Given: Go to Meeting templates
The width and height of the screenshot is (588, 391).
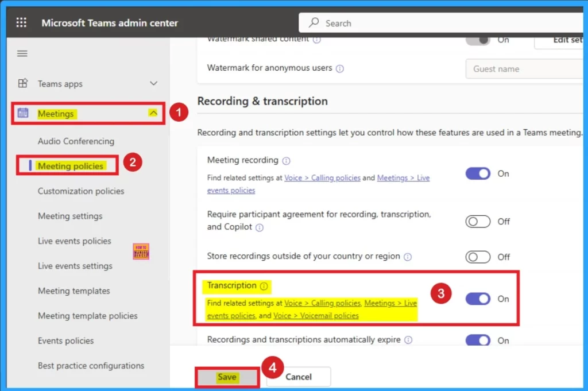Looking at the screenshot, I should [73, 291].
